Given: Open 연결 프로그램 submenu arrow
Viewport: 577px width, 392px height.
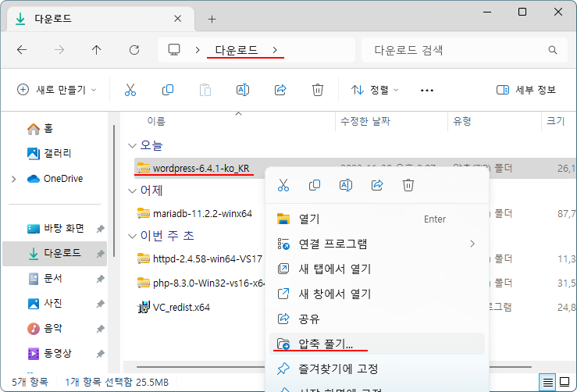Looking at the screenshot, I should [x=472, y=244].
